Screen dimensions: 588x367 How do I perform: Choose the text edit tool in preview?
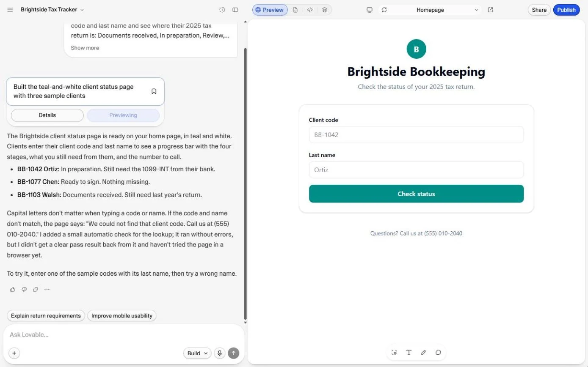click(409, 352)
